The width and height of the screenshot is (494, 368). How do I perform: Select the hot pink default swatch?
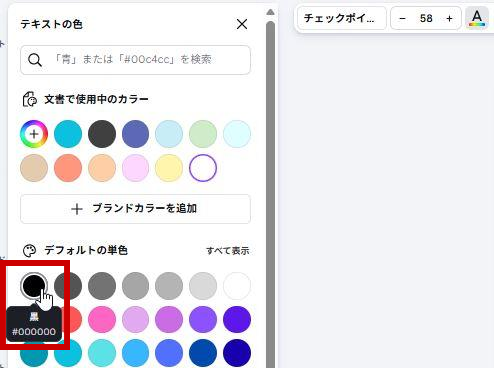tap(102, 319)
